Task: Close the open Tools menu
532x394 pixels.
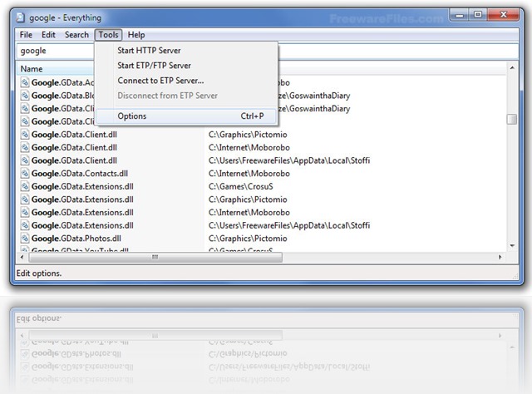Action: (x=108, y=35)
